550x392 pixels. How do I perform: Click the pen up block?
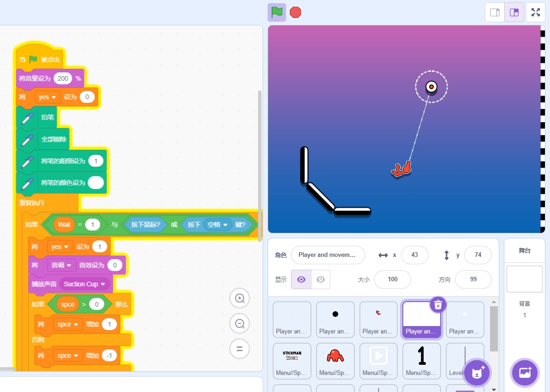click(x=36, y=118)
